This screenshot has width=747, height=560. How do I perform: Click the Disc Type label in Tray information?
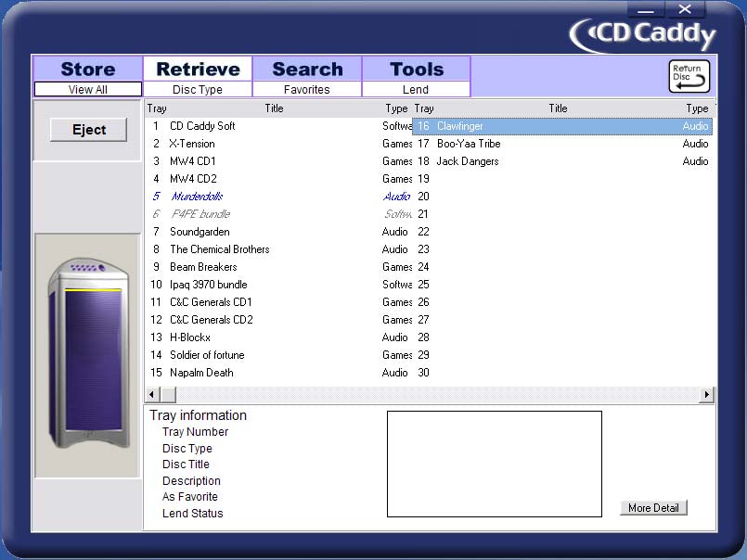[187, 449]
